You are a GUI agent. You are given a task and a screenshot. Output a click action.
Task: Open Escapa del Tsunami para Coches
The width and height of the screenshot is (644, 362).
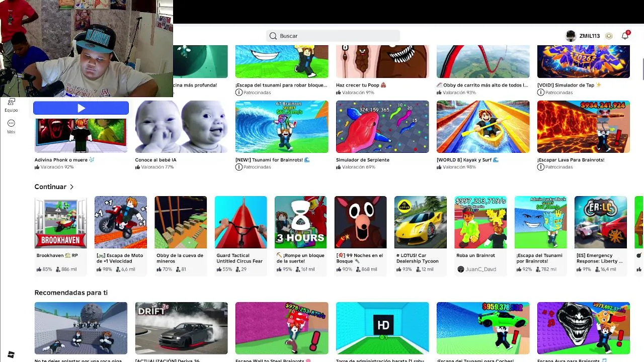[x=483, y=328]
